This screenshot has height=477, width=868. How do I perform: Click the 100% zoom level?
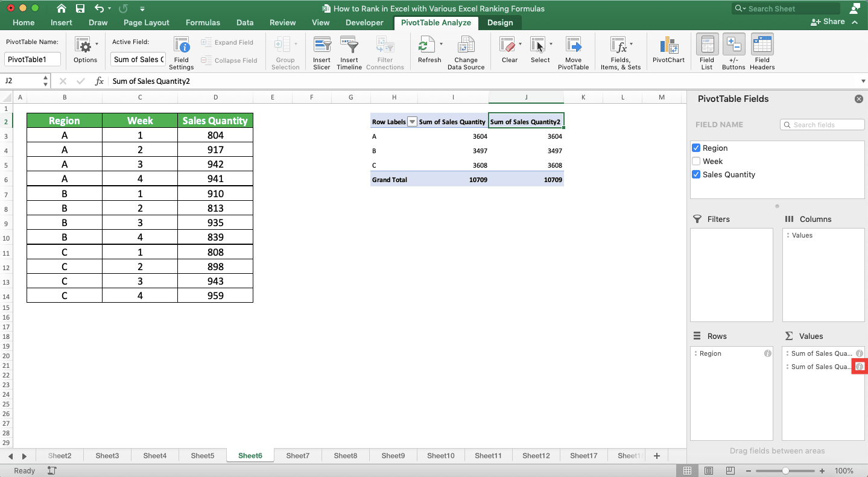point(844,471)
